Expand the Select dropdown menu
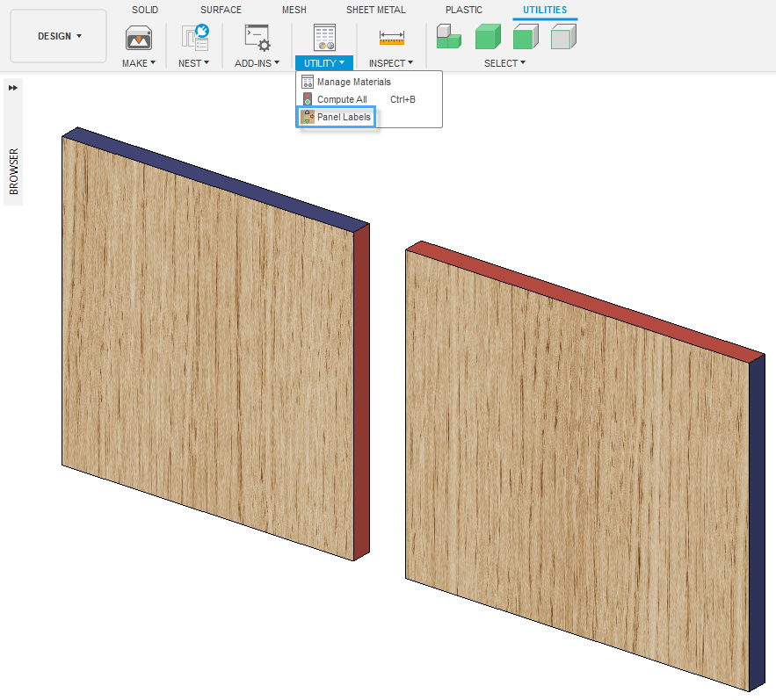This screenshot has width=776, height=700. (x=505, y=63)
